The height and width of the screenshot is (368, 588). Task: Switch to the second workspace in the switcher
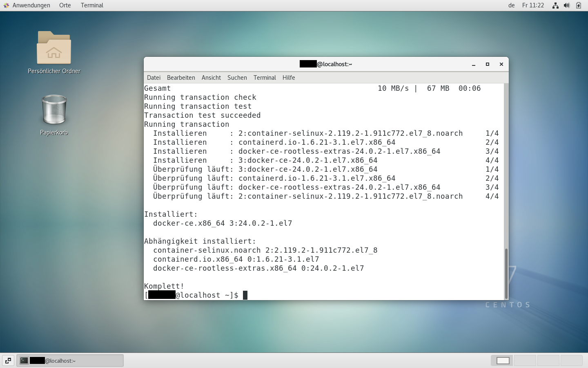[525, 360]
